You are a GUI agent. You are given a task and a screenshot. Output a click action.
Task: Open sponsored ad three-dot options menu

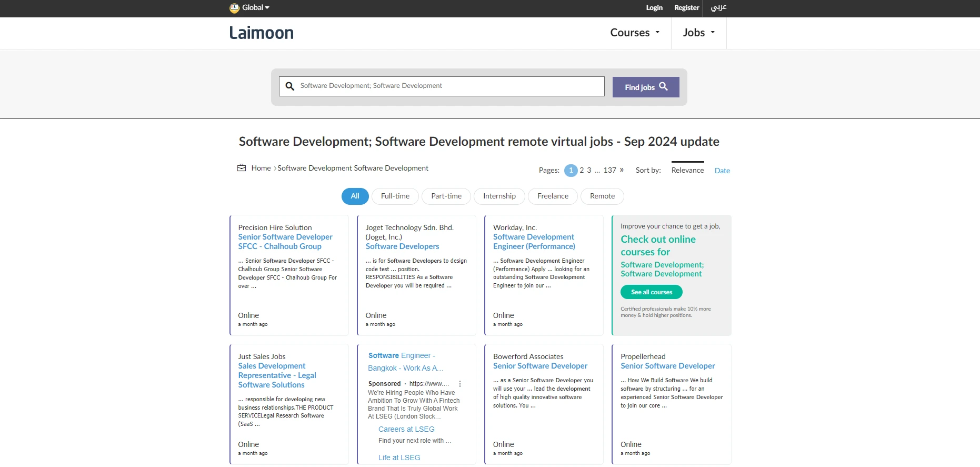coord(460,384)
